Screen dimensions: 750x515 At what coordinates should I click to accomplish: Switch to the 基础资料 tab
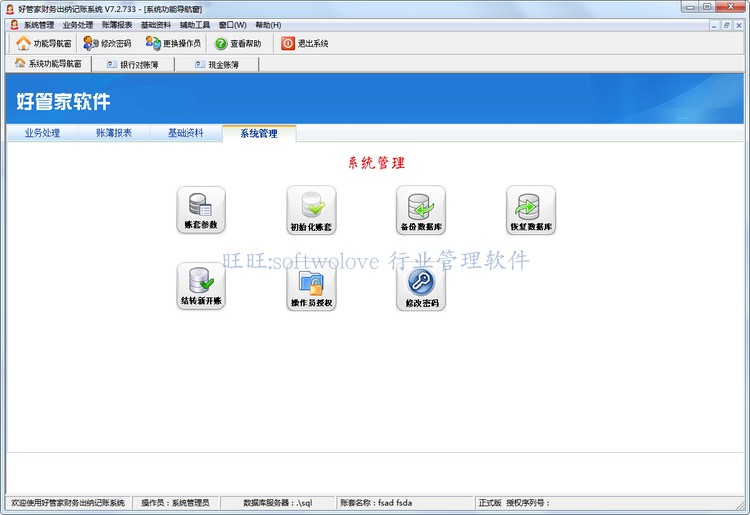pos(186,133)
